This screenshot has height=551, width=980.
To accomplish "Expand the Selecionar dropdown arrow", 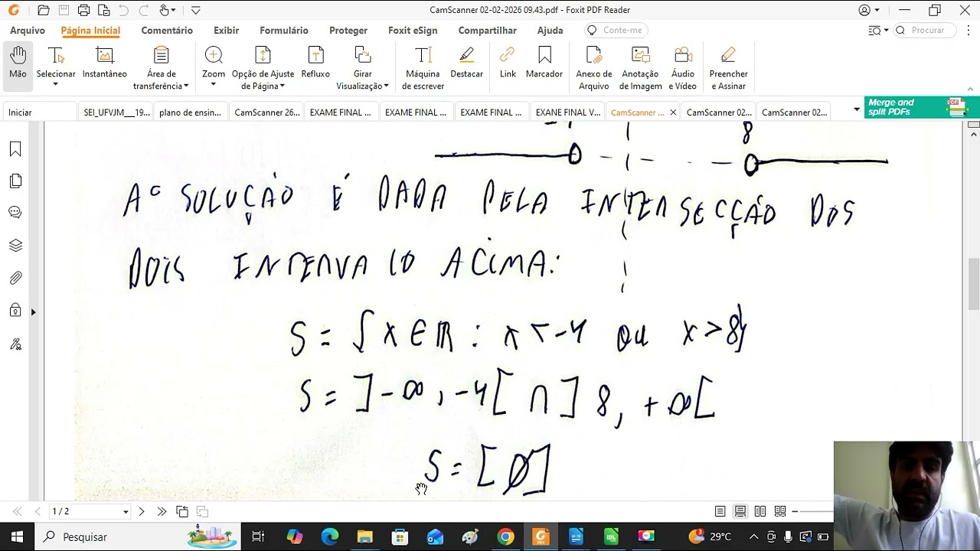I will coord(55,85).
